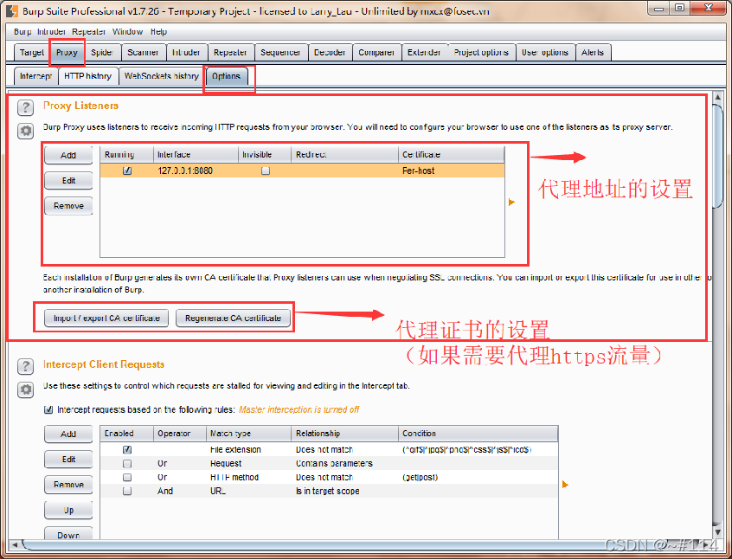
Task: Switch to the Scanner tab
Action: (143, 52)
